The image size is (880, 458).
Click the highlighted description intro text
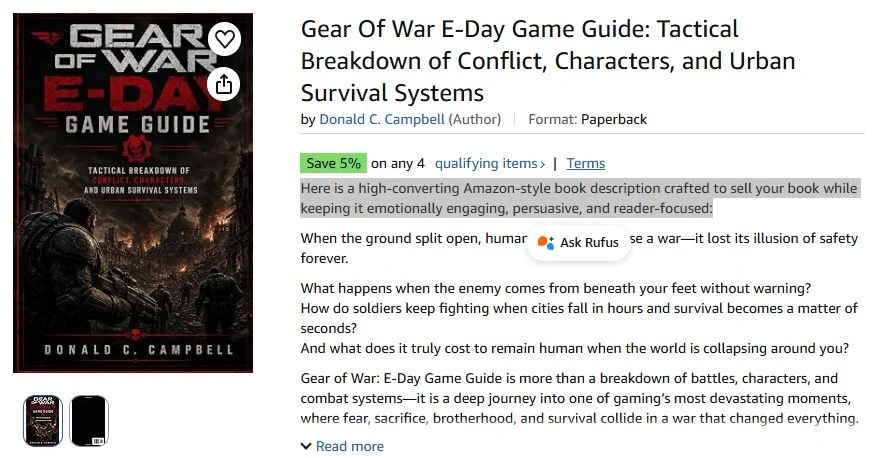coord(580,198)
